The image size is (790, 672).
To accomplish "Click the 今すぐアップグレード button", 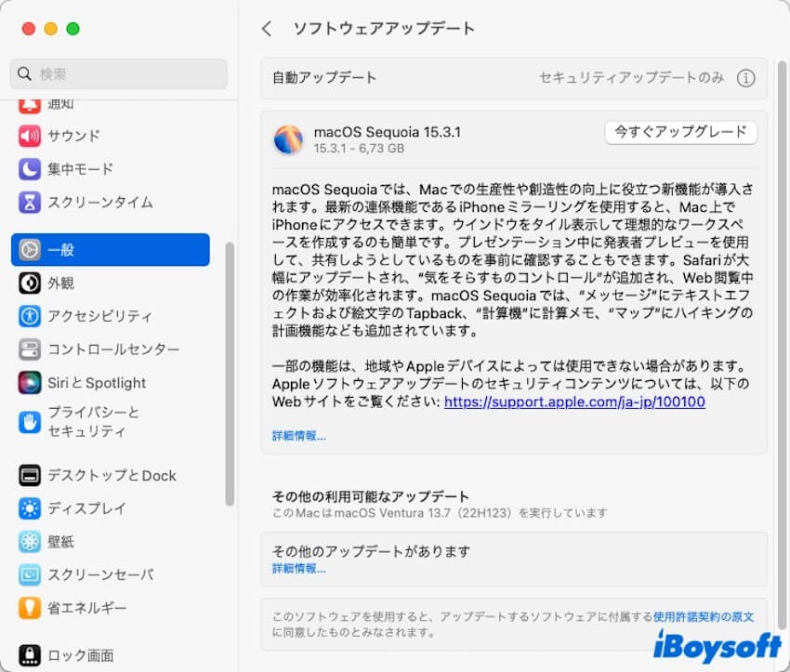I will coord(680,132).
